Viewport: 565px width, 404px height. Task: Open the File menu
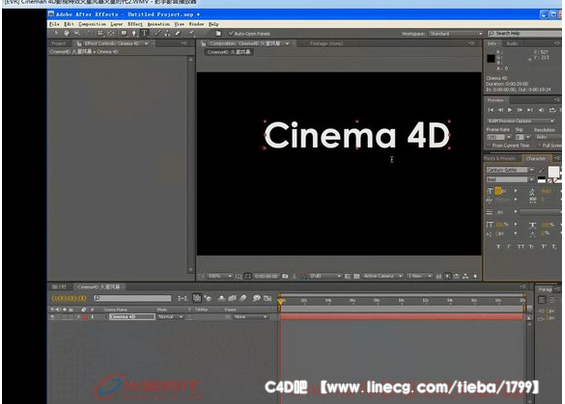tap(54, 24)
